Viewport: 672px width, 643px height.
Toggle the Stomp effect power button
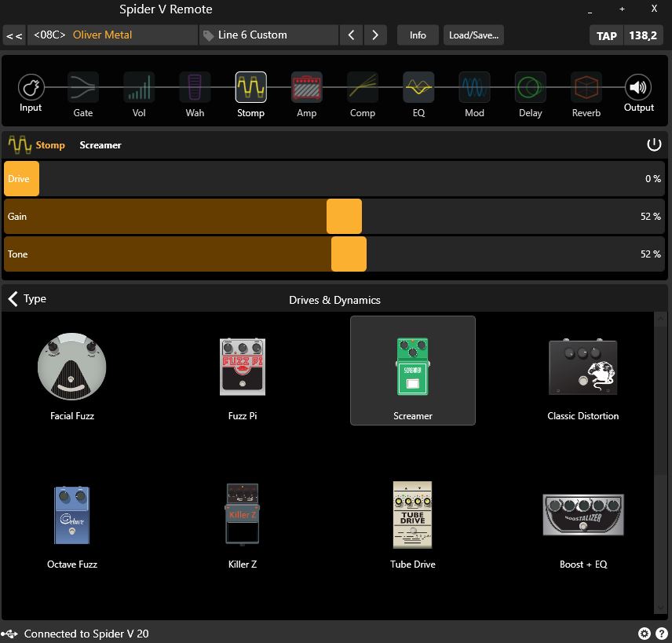coord(654,145)
